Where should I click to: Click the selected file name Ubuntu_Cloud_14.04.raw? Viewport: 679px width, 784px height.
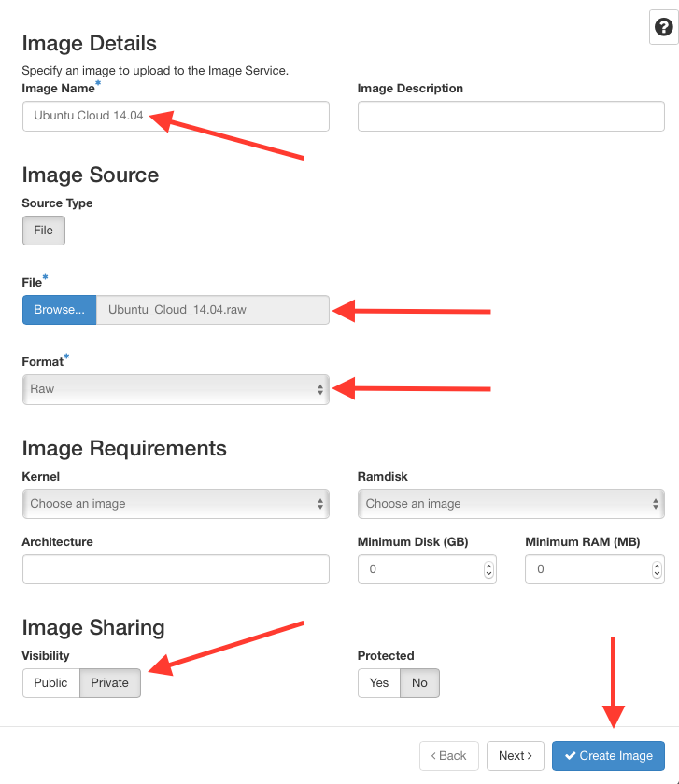[177, 310]
